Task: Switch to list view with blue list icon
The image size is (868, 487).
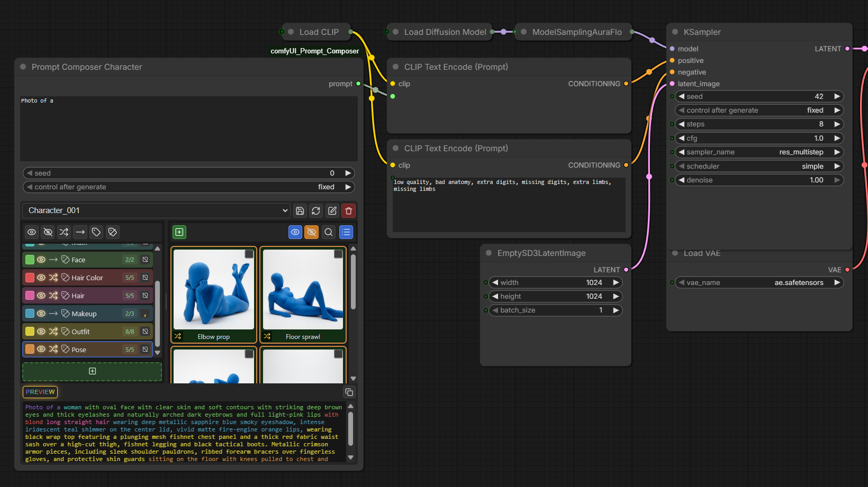Action: (346, 232)
